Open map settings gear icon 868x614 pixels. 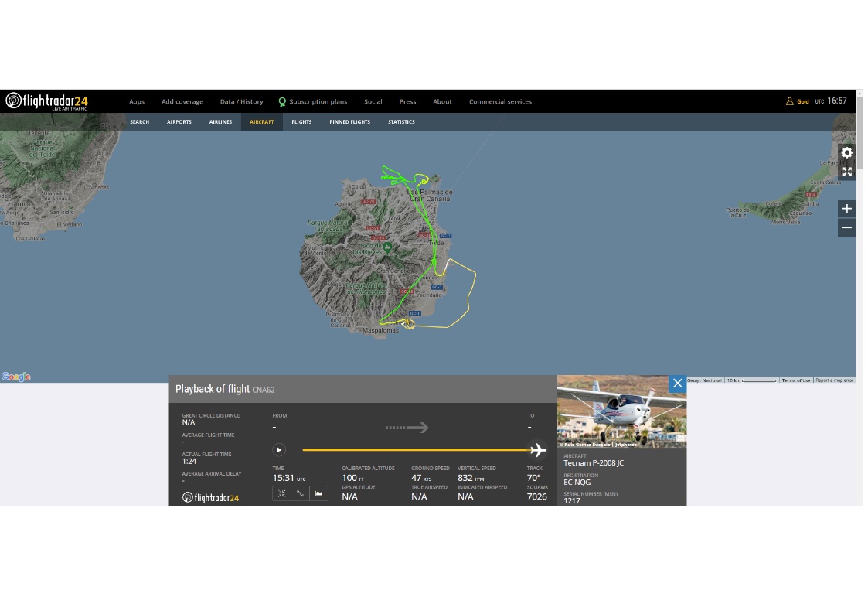pos(847,153)
